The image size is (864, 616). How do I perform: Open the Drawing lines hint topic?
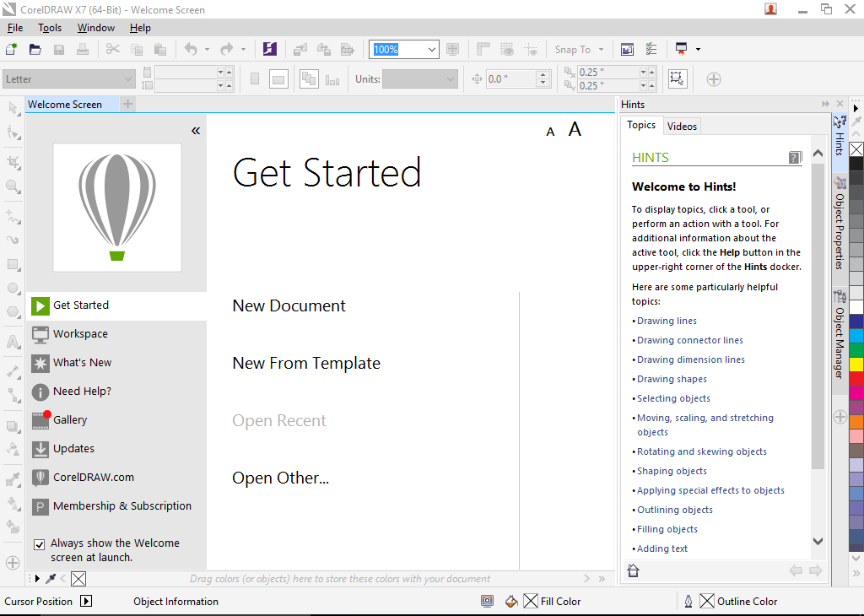tap(667, 321)
